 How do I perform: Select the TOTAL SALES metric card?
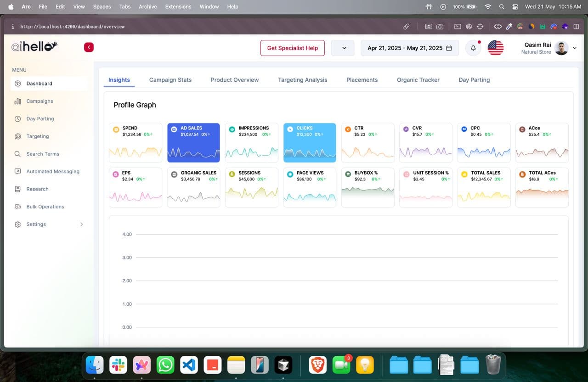point(484,187)
